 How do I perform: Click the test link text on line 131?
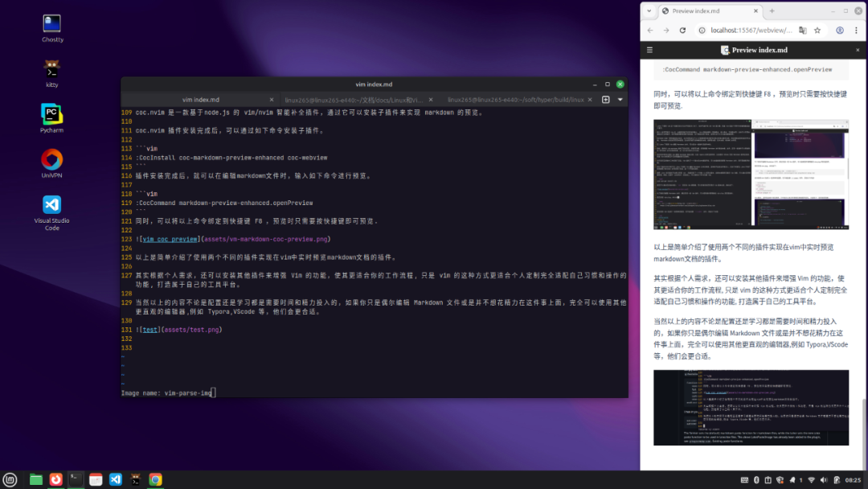click(149, 330)
